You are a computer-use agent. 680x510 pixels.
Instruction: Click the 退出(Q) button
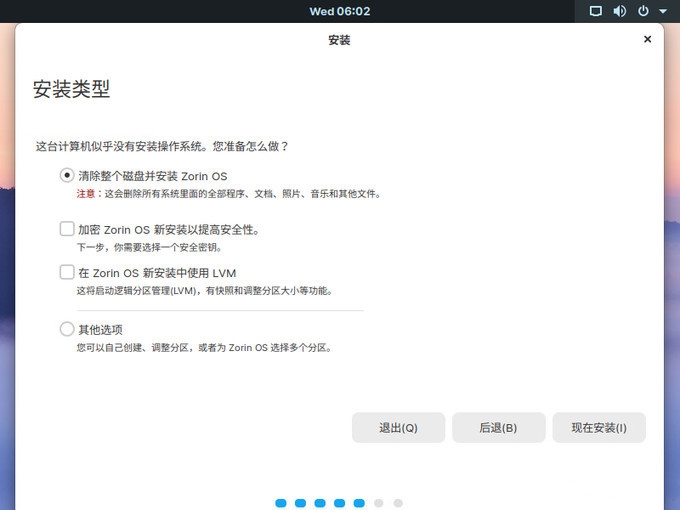[x=398, y=428]
